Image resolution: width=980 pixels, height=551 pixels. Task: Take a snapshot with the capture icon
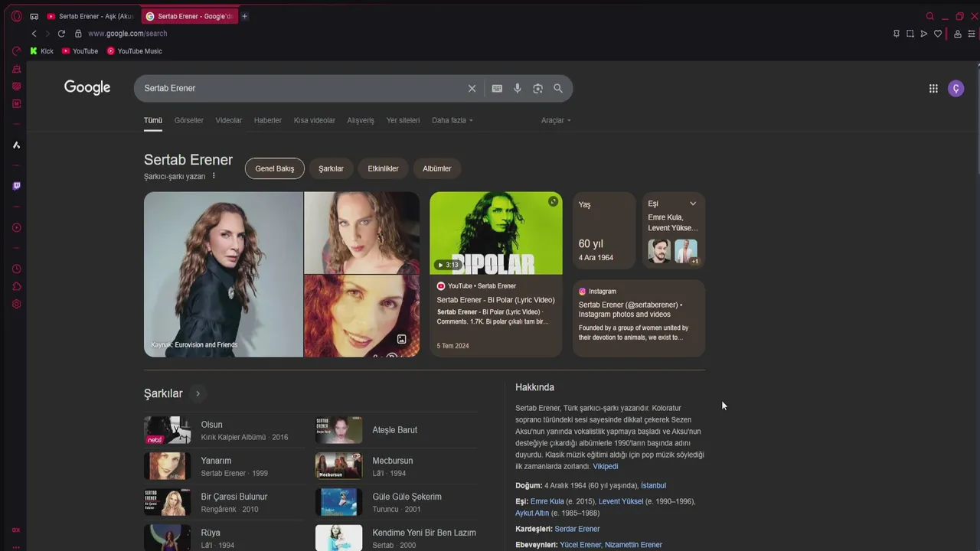tap(910, 34)
